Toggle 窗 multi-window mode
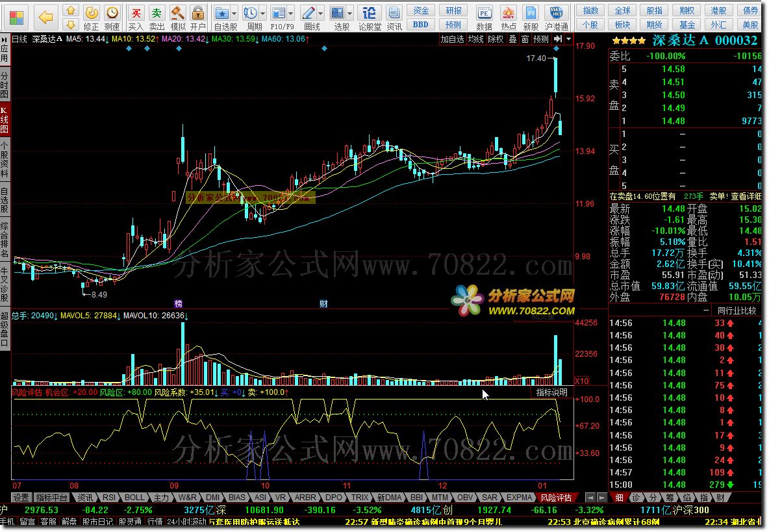769x532 pixels. (x=525, y=39)
